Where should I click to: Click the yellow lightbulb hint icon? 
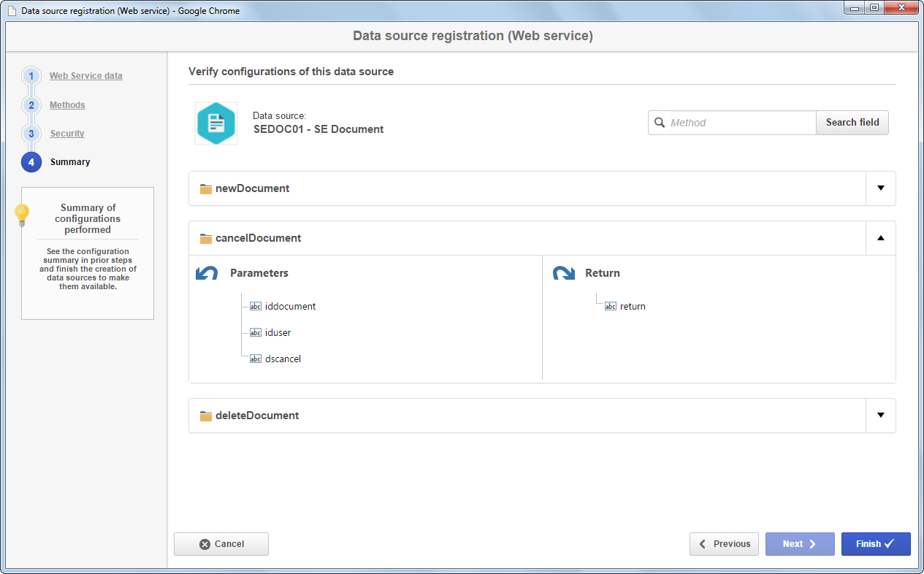click(x=22, y=215)
